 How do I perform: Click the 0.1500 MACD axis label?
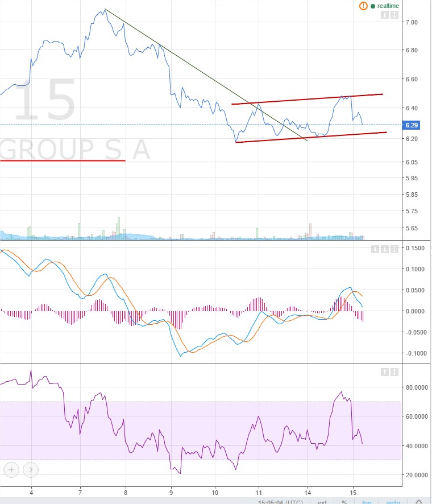(x=415, y=248)
